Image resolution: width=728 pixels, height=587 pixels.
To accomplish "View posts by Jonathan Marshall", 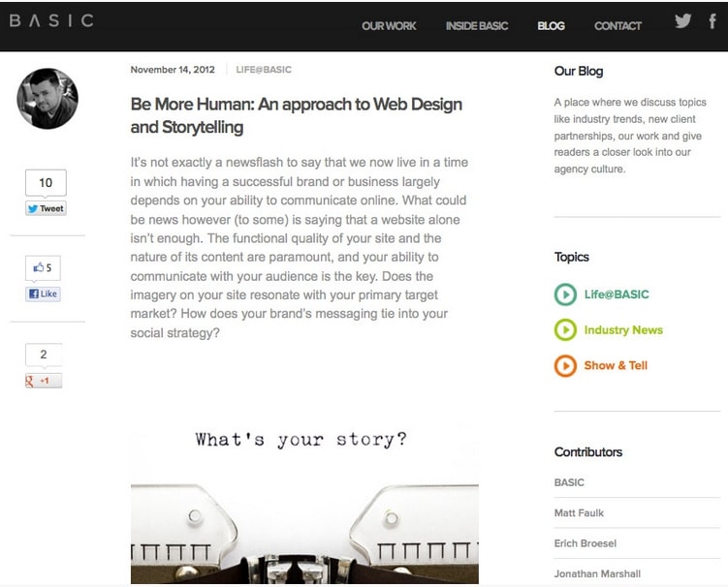I will [597, 573].
